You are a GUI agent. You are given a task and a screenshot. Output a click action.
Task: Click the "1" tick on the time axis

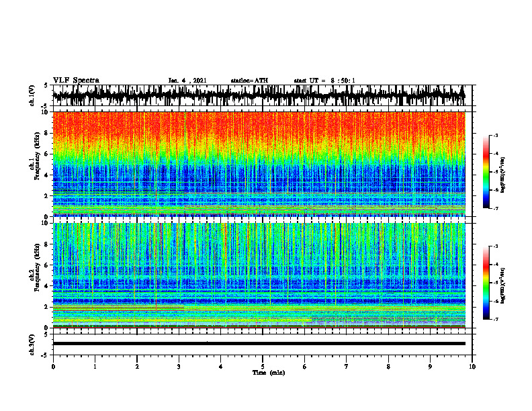95,367
